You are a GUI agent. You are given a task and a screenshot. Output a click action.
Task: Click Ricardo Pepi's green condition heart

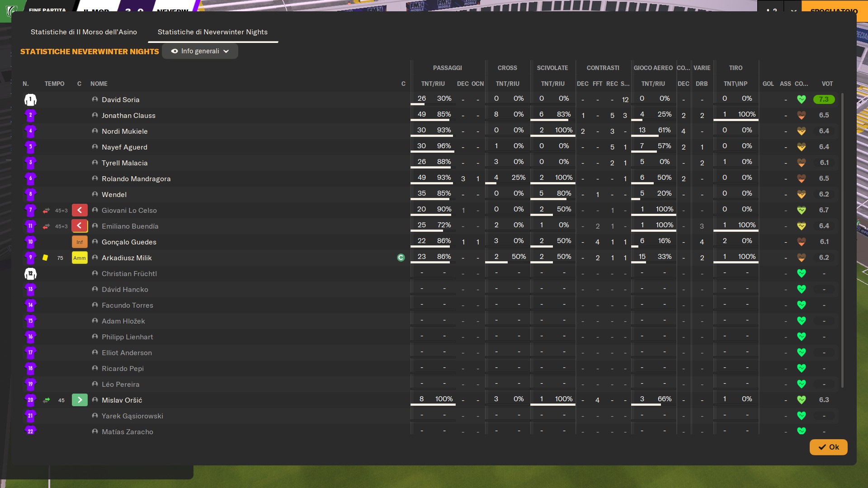click(802, 368)
